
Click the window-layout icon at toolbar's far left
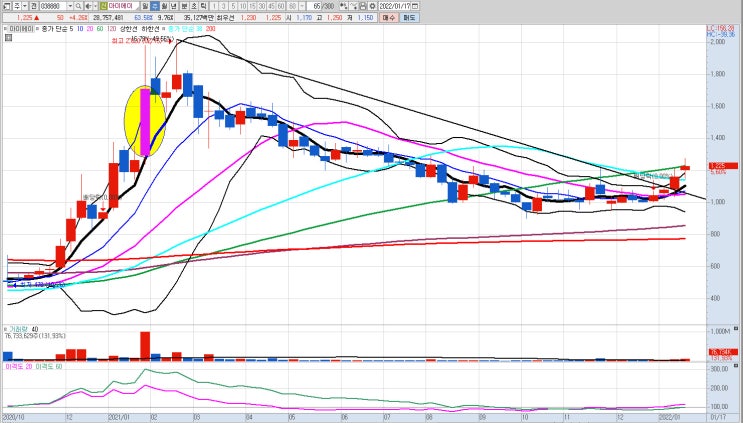pos(6,6)
